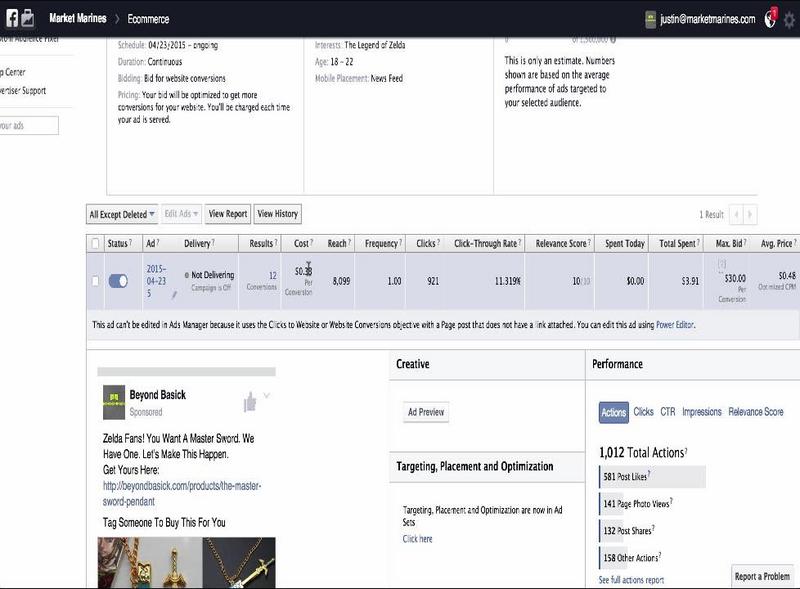
Task: Go to previous results page arrow
Action: pyautogui.click(x=736, y=214)
